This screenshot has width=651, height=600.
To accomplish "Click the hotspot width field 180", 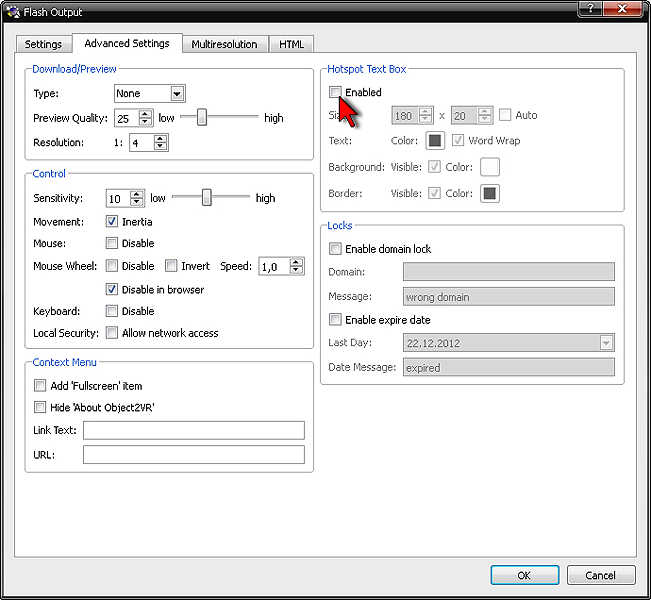I will coord(405,115).
